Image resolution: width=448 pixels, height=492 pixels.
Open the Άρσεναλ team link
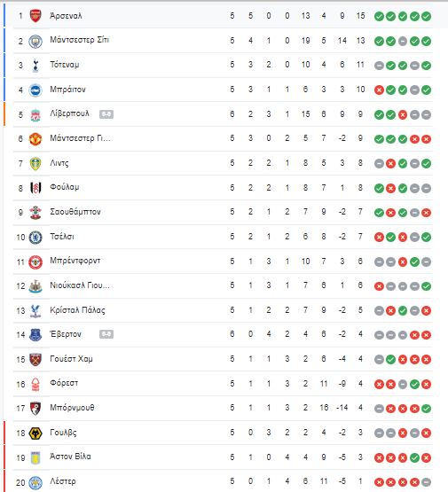pos(66,15)
